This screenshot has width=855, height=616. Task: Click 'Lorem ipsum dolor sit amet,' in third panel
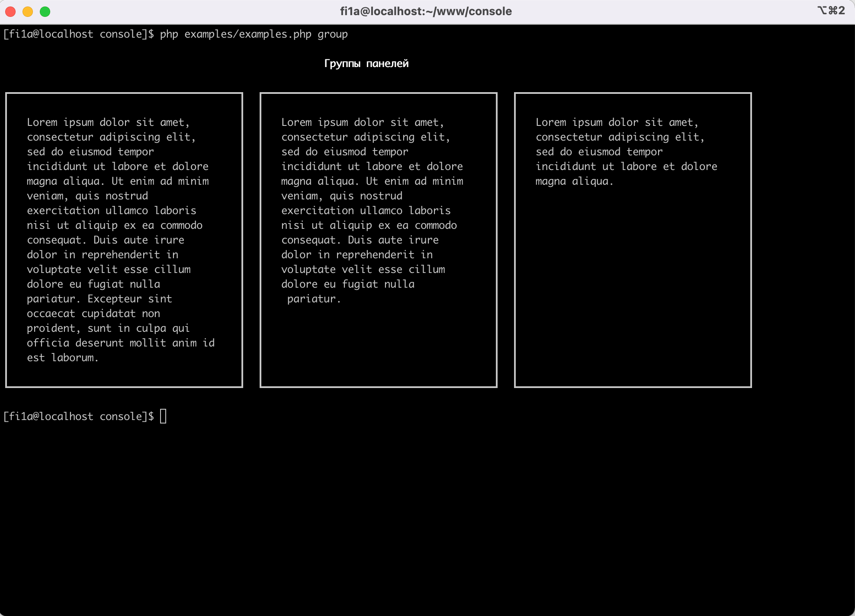click(x=617, y=122)
